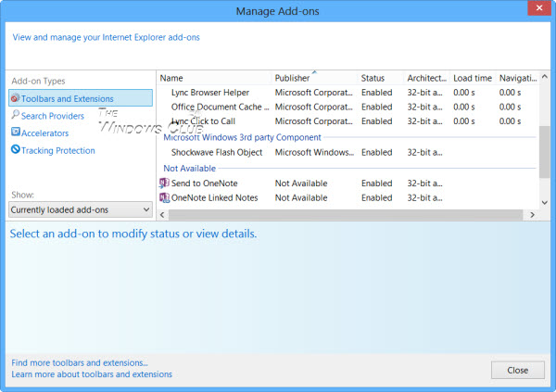Sort list by Publisher column header

(314, 78)
